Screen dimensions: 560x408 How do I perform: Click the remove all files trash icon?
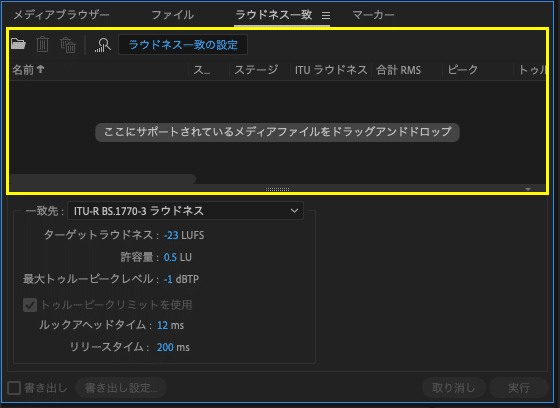pyautogui.click(x=68, y=45)
